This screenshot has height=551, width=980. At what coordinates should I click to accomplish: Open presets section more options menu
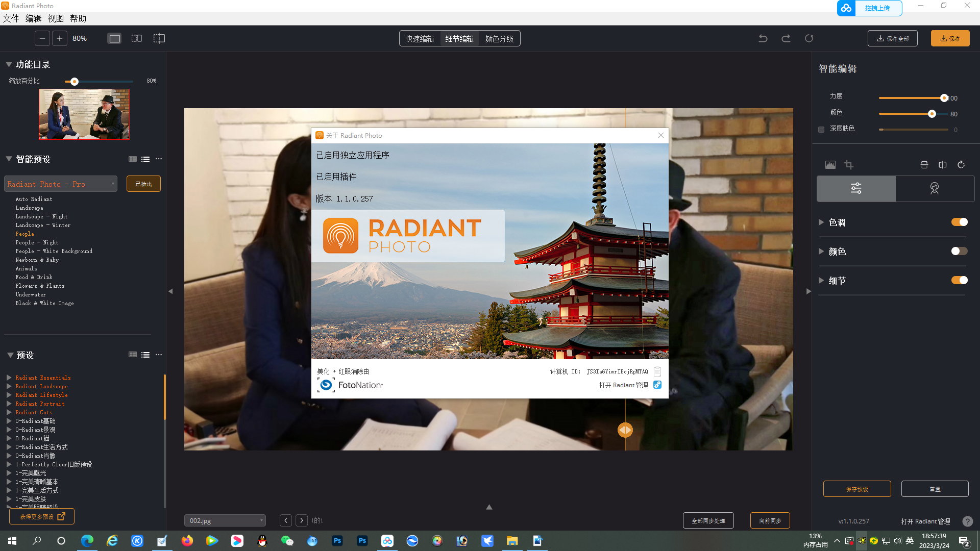159,355
